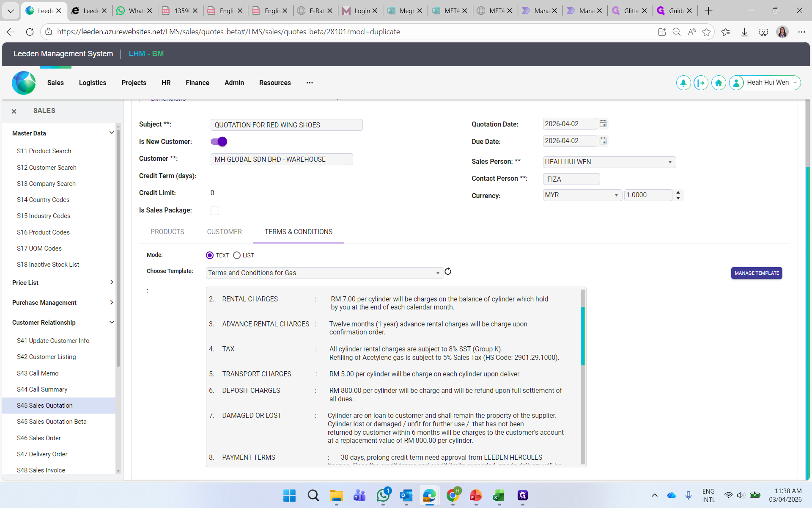This screenshot has width=812, height=508.
Task: Open the Due Date calendar picker
Action: point(603,141)
